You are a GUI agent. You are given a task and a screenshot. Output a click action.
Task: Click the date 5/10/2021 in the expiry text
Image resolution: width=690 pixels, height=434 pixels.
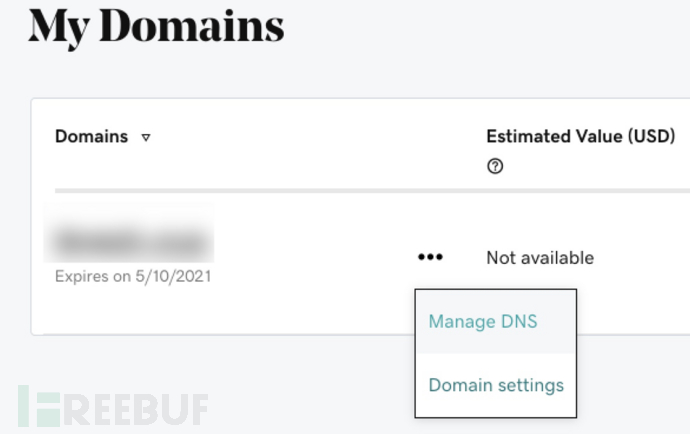(x=173, y=276)
